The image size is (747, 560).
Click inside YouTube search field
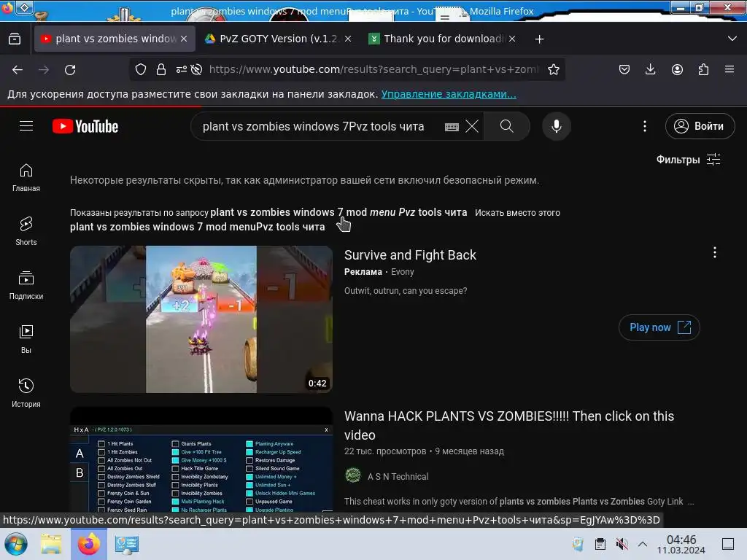[x=313, y=127]
